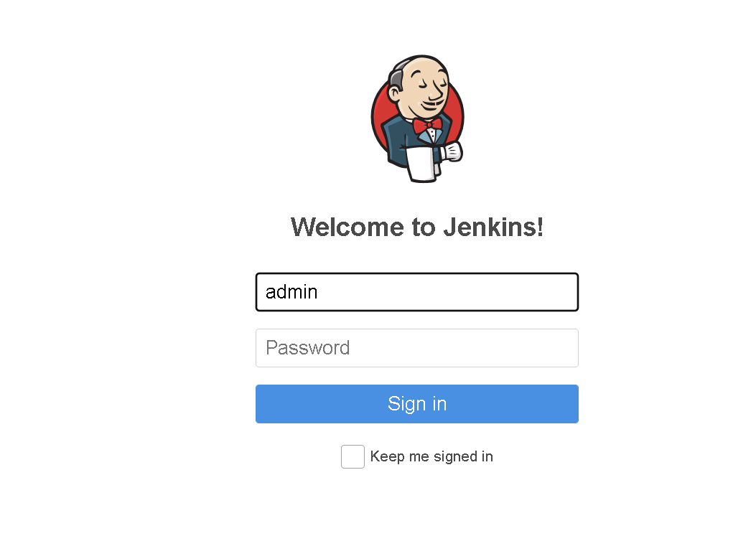Click the Keep me signed in label
The height and width of the screenshot is (536, 756).
[x=431, y=456]
